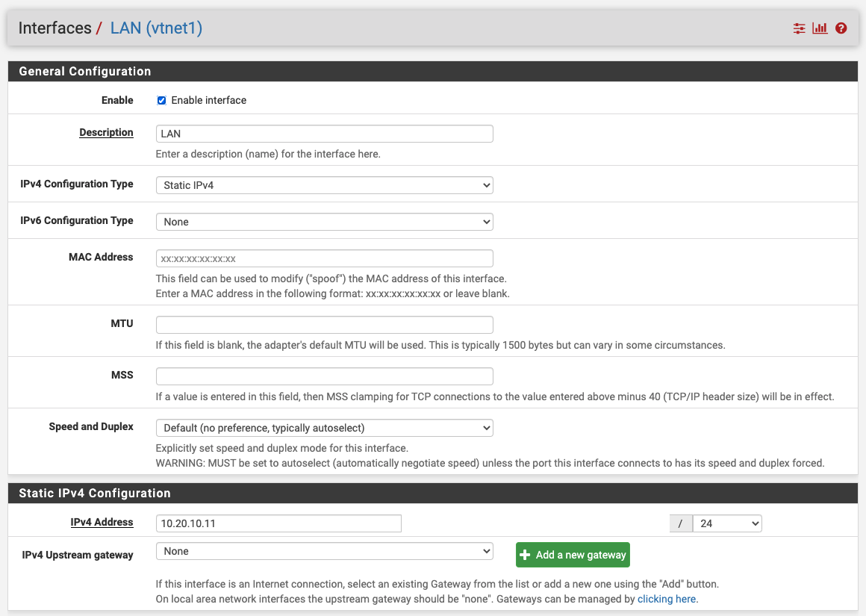Image resolution: width=866 pixels, height=616 pixels.
Task: Click the MTU 'If this field is blank' help text
Action: pos(440,345)
